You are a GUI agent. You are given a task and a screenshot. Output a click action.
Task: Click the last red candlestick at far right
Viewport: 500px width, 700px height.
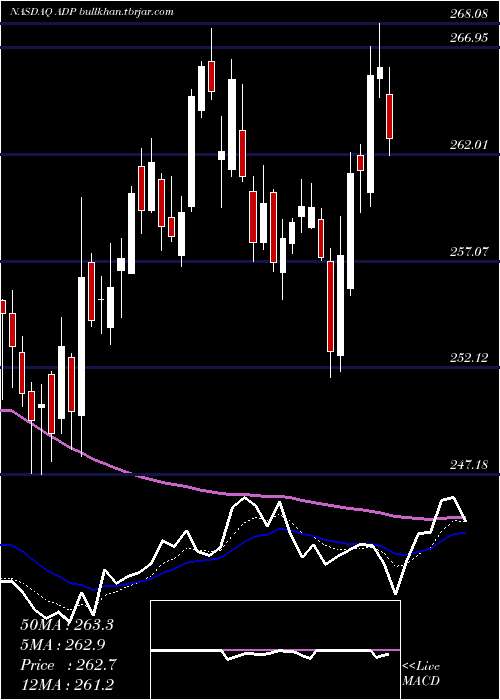coord(390,116)
